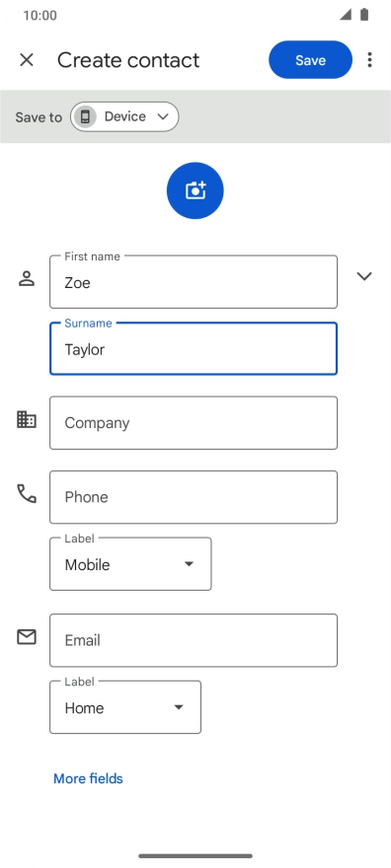Click the Surname field containing Taylor
The width and height of the screenshot is (391, 868).
(194, 349)
